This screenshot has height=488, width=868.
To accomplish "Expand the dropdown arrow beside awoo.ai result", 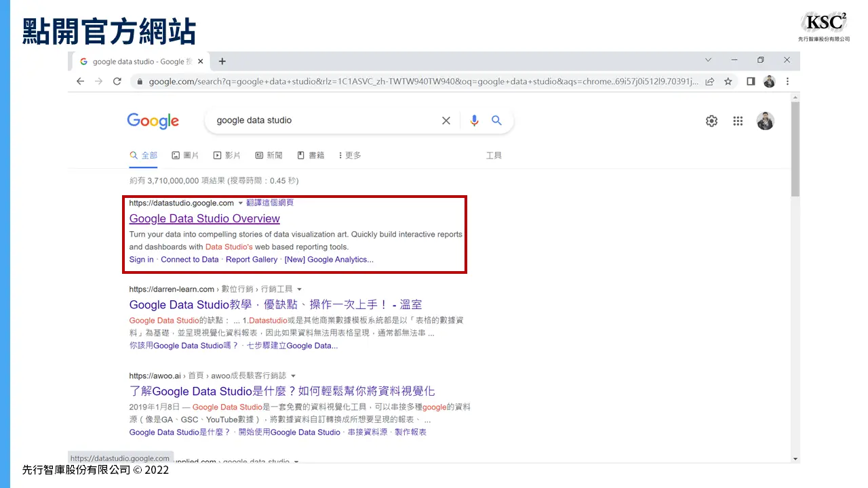I will coord(293,375).
